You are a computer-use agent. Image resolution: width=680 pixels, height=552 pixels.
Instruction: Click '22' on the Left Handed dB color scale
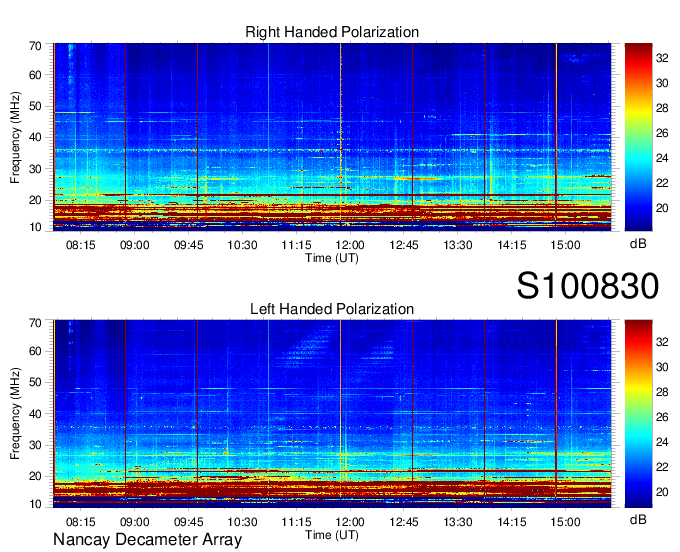pos(662,467)
